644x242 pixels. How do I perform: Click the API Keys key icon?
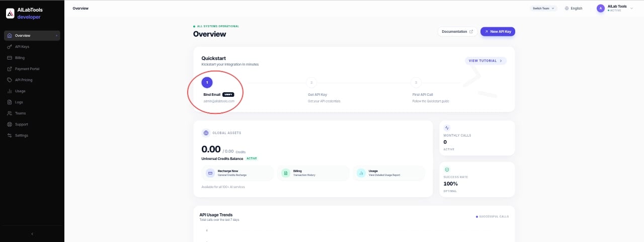[10, 47]
